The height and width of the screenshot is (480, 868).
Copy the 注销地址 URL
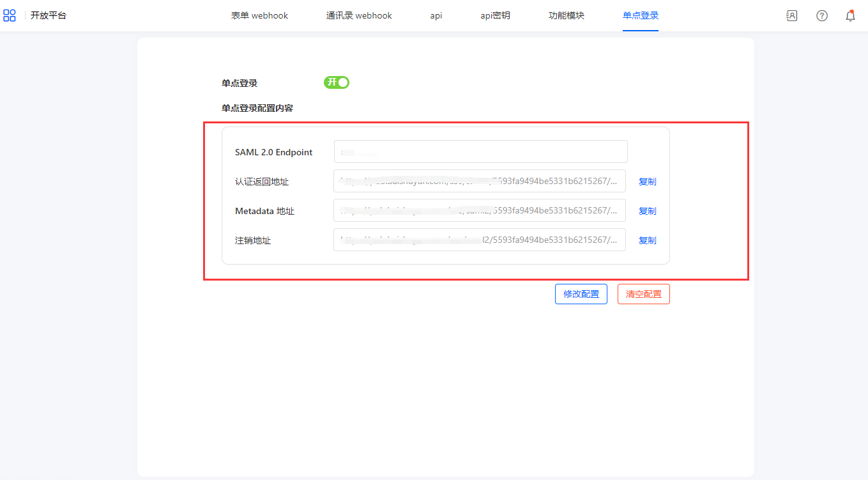coord(647,240)
